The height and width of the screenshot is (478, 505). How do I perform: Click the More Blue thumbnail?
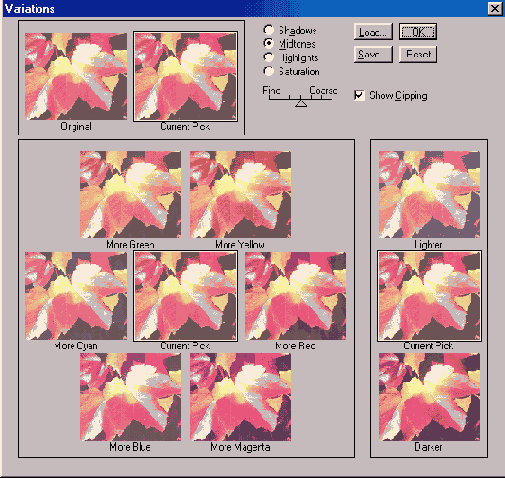click(130, 397)
